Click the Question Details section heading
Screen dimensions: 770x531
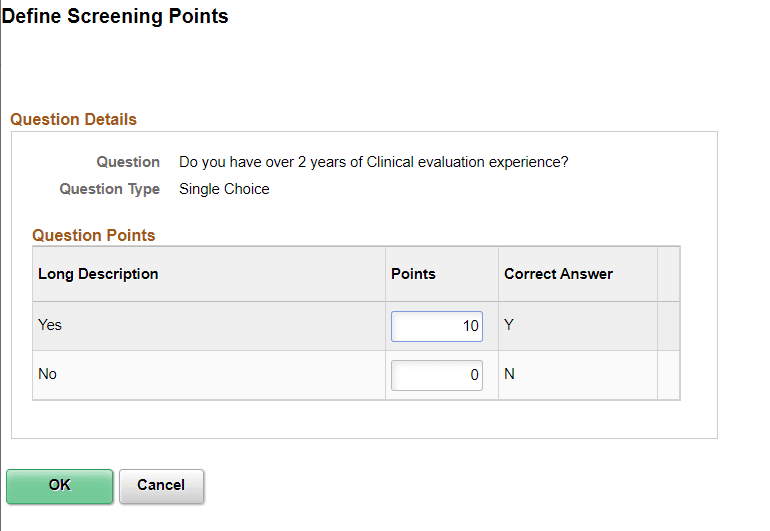click(73, 119)
